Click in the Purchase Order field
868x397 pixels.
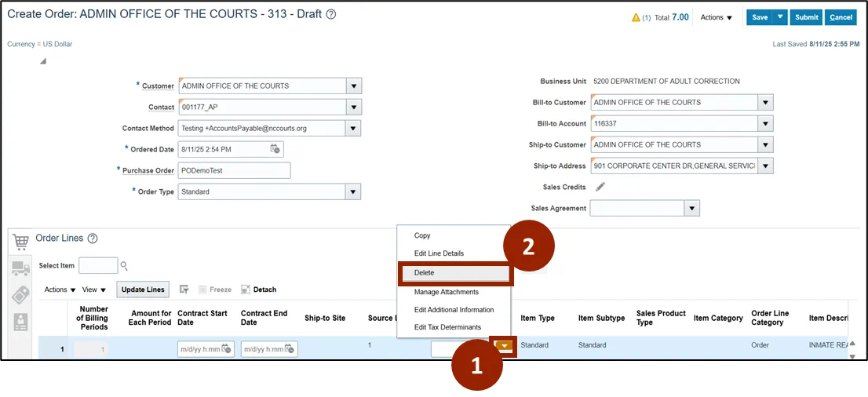point(234,170)
